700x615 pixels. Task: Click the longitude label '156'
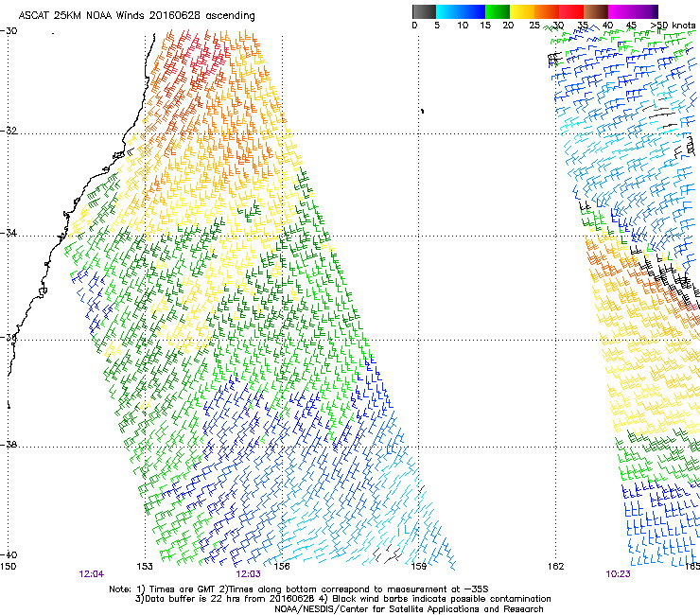click(x=282, y=567)
